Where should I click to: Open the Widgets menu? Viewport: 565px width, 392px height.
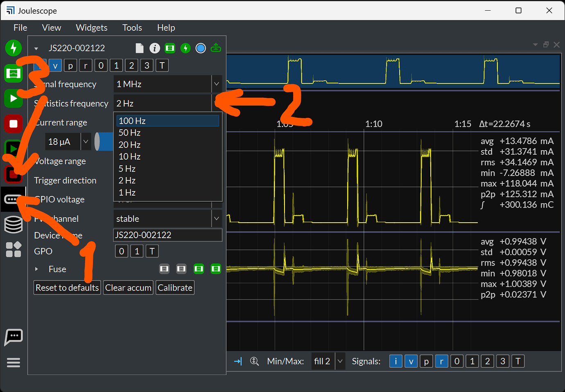[x=92, y=28]
